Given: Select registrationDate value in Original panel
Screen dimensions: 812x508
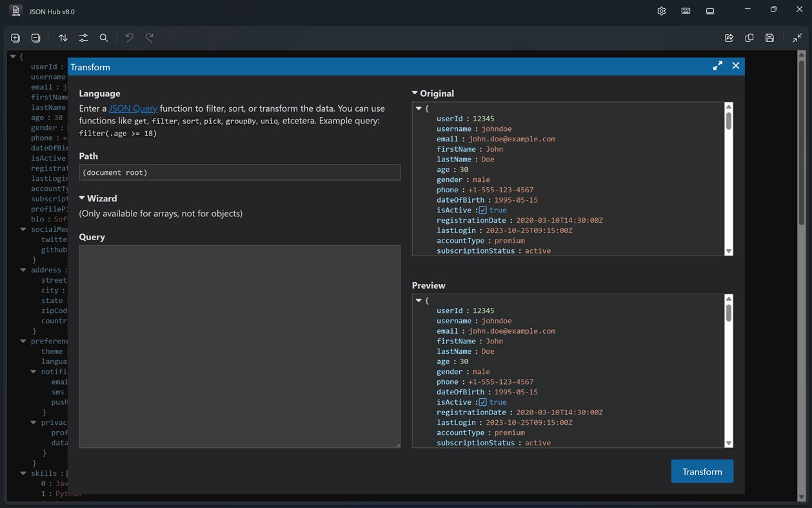Looking at the screenshot, I should click(559, 220).
